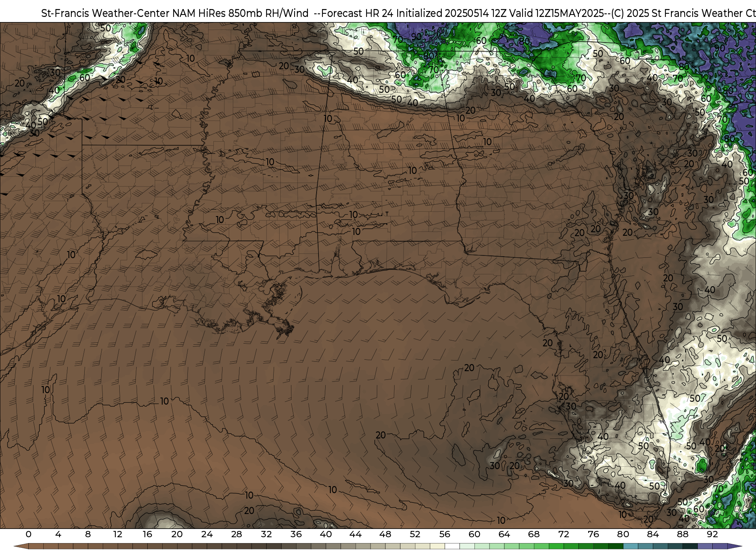Click the "(C) 2025 St Francis Weather" copyright text
The image size is (756, 551).
pyautogui.click(x=676, y=13)
